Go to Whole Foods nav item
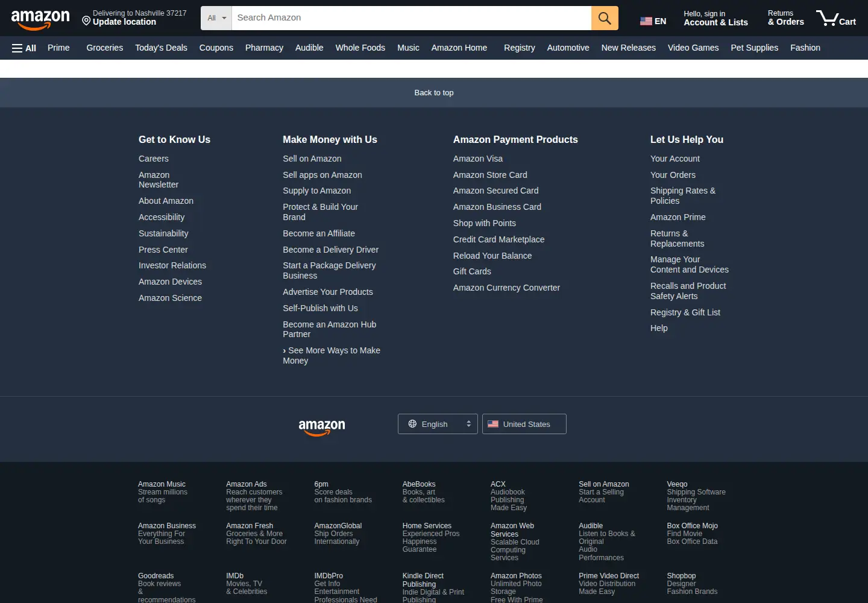Viewport: 868px width, 603px height. pos(360,48)
